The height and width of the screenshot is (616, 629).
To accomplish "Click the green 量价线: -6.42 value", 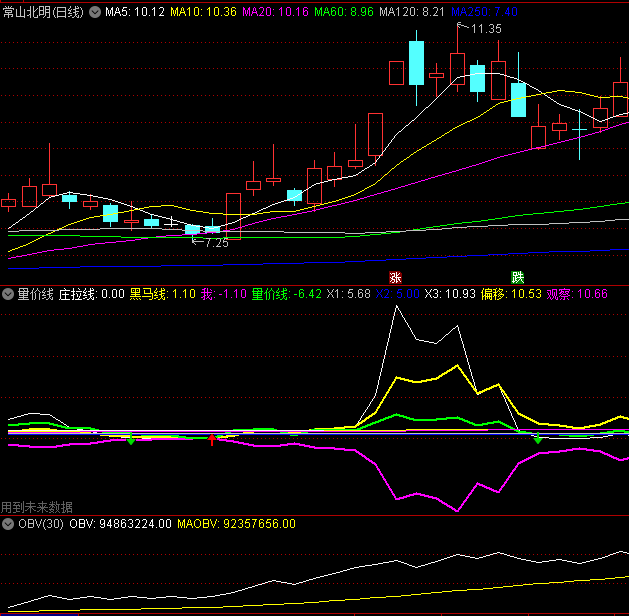I will [x=286, y=294].
